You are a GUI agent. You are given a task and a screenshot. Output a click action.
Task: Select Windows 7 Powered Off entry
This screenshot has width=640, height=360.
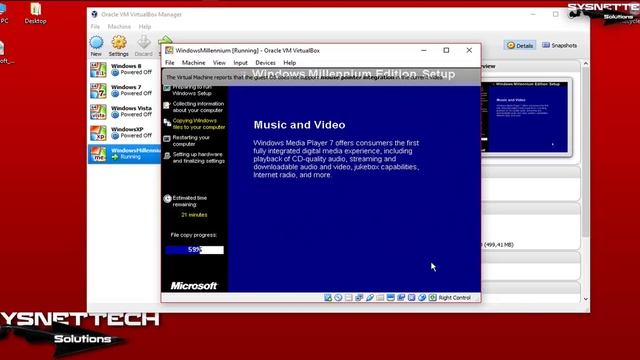pyautogui.click(x=124, y=91)
